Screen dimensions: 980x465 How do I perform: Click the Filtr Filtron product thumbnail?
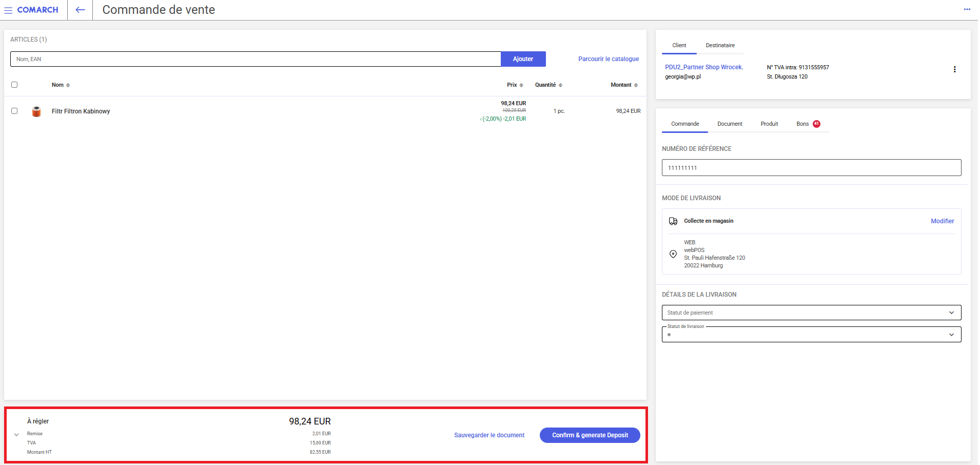pos(36,111)
